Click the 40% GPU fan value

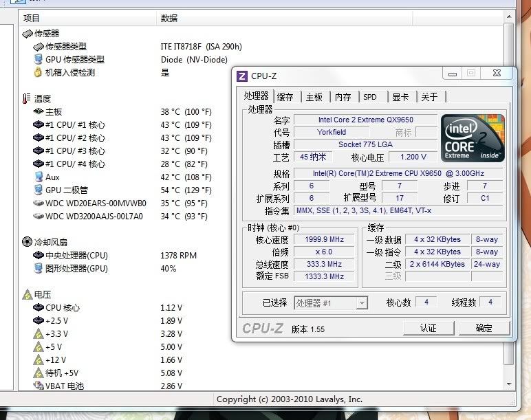[x=169, y=269]
